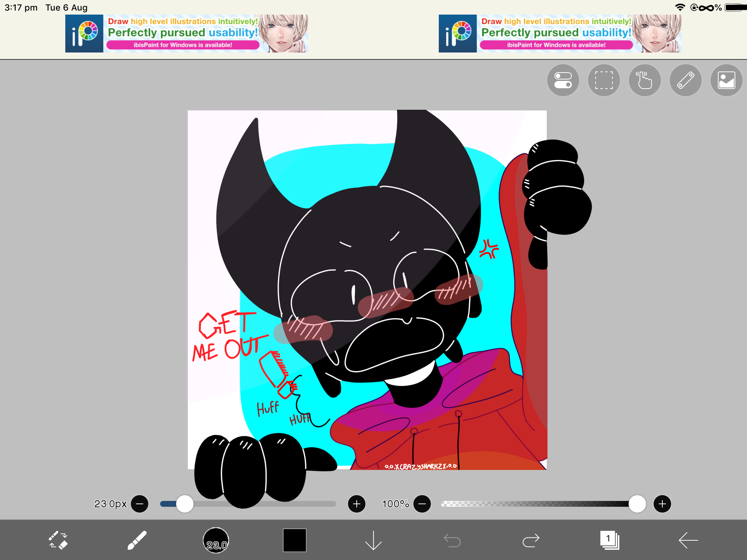Redo the last action

coord(531,540)
